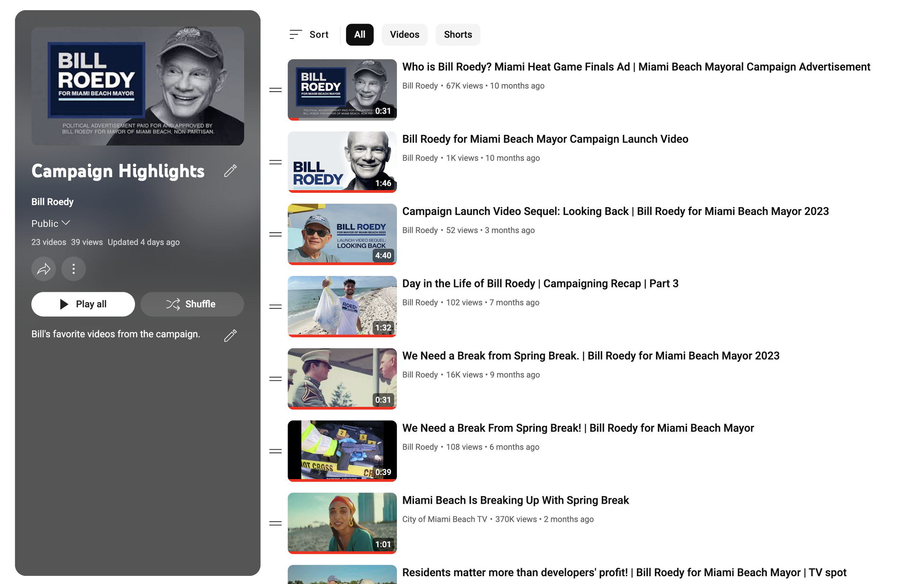The height and width of the screenshot is (584, 924).
Task: Grab reorder handle for Day in the Life row
Action: coord(275,306)
